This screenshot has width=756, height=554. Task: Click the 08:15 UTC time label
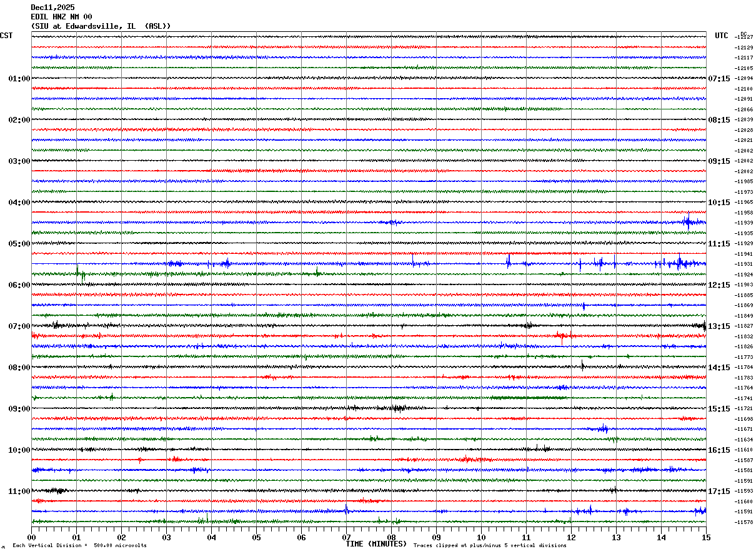[719, 120]
